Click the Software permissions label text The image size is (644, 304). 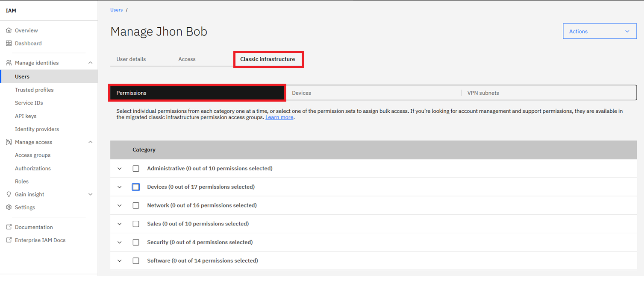tap(203, 260)
